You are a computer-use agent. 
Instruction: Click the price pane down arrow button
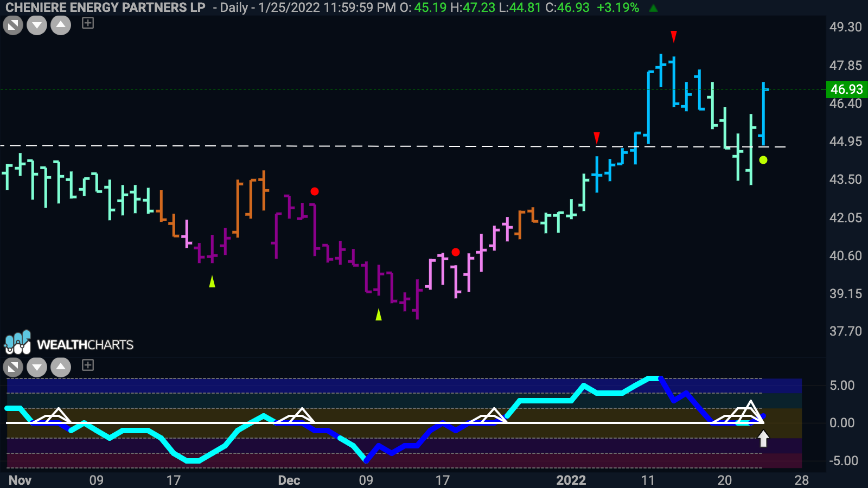(37, 25)
